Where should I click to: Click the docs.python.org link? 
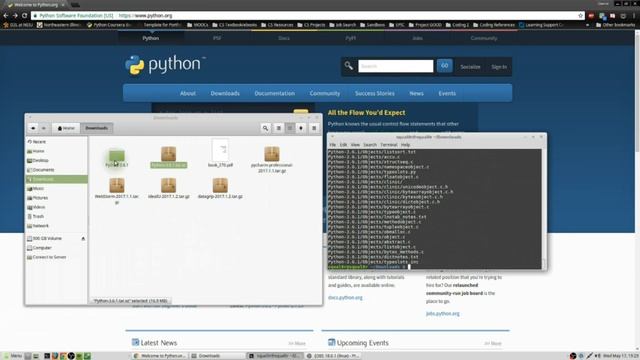[345, 298]
